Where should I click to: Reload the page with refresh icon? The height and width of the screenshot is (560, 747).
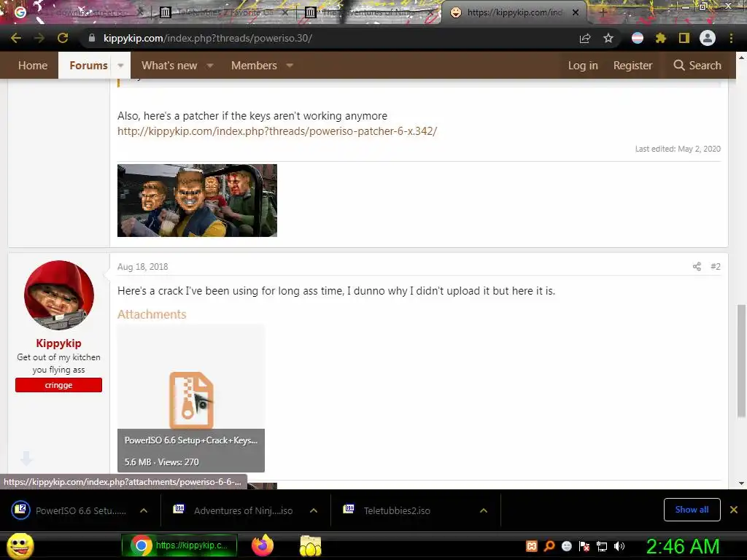[x=63, y=38]
